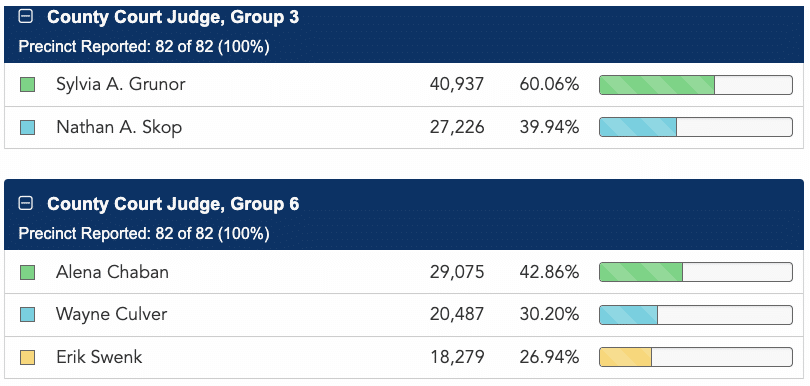
Task: Click blue swatch beside Nathan A. Skop
Action: [x=27, y=128]
